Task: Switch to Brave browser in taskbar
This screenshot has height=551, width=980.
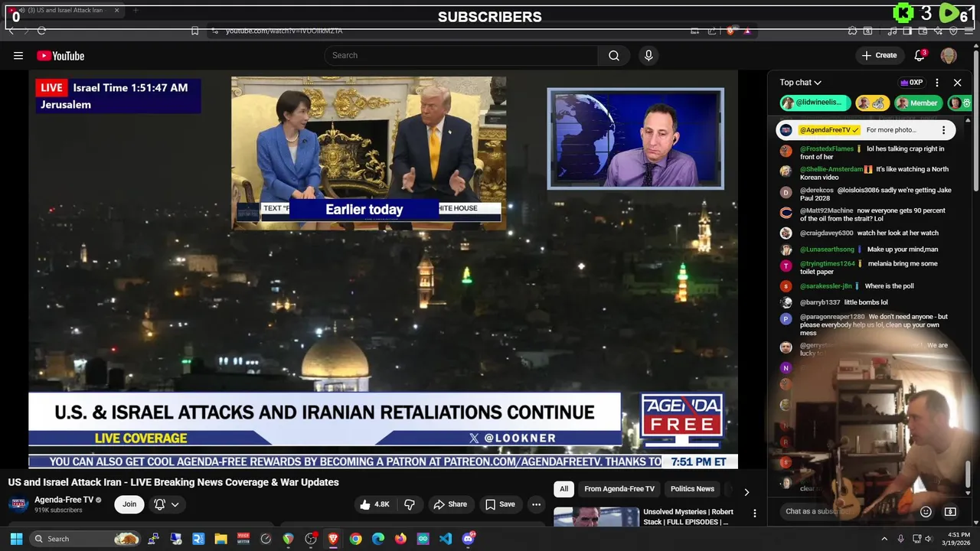Action: 333,539
